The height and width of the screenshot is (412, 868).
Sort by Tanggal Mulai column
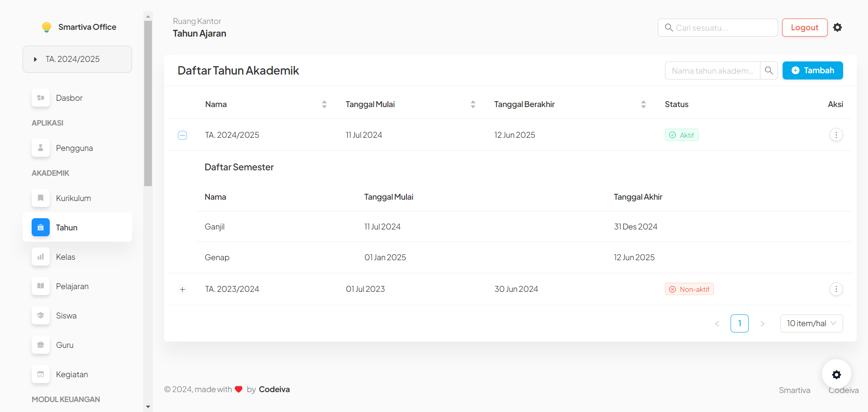[473, 104]
